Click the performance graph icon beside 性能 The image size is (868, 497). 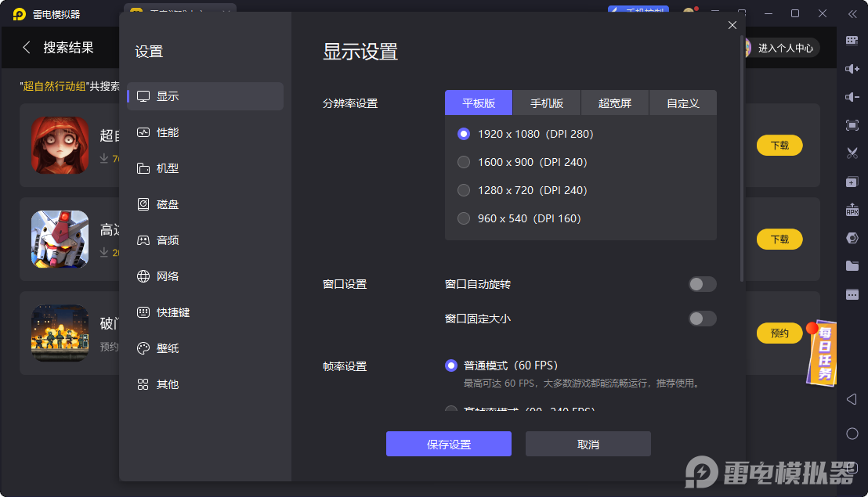pyautogui.click(x=143, y=132)
